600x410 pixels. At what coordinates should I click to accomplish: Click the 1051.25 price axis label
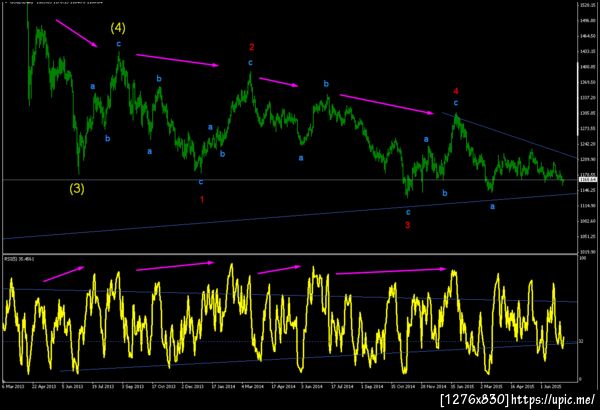coord(588,237)
